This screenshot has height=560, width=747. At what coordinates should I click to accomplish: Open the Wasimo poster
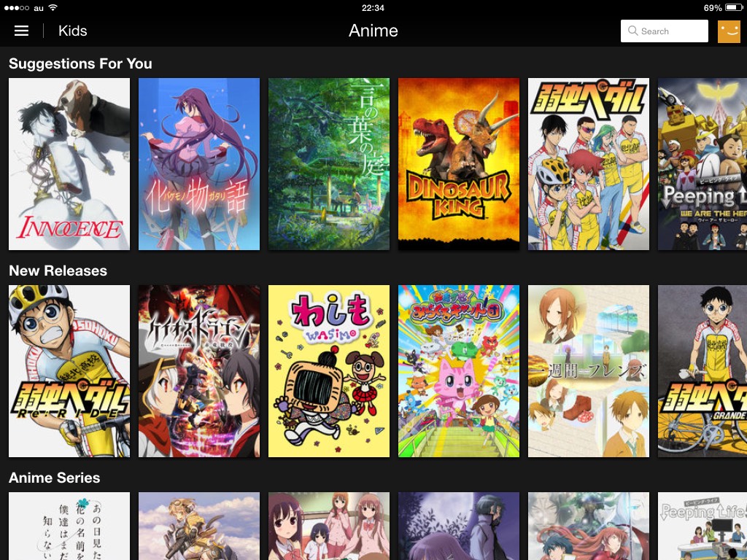tap(329, 371)
